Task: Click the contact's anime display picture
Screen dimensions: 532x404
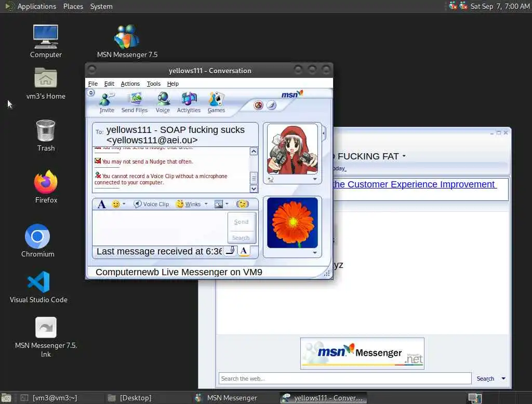Action: [x=292, y=149]
